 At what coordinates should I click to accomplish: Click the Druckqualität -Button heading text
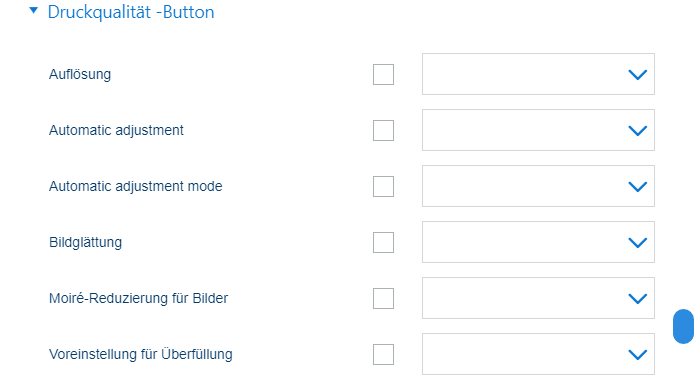click(x=131, y=12)
